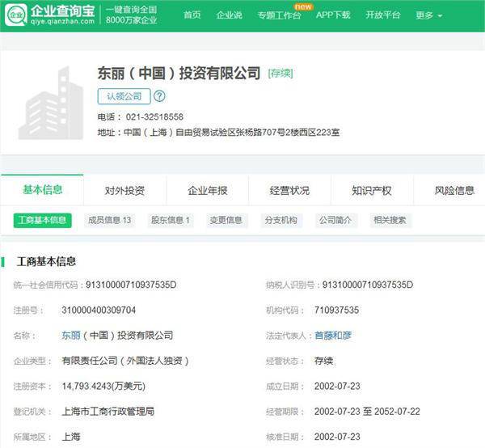Switch to the 风险信息 tab

click(454, 191)
